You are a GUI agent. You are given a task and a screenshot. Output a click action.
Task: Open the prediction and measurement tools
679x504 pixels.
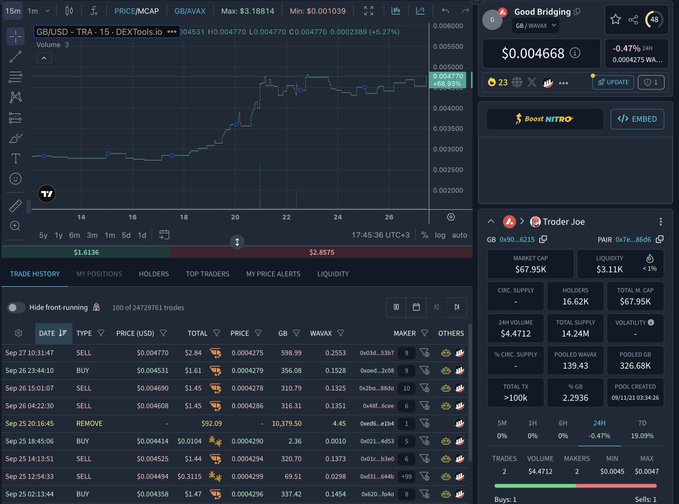16,118
